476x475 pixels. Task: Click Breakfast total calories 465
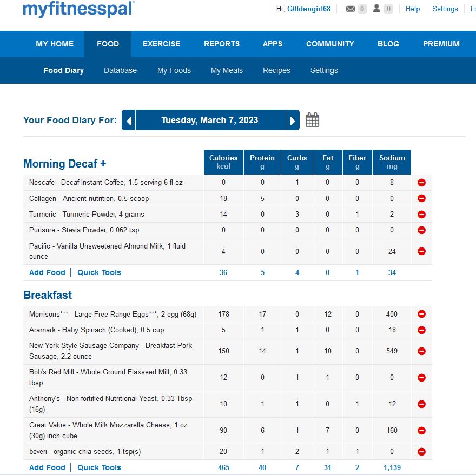point(223,467)
